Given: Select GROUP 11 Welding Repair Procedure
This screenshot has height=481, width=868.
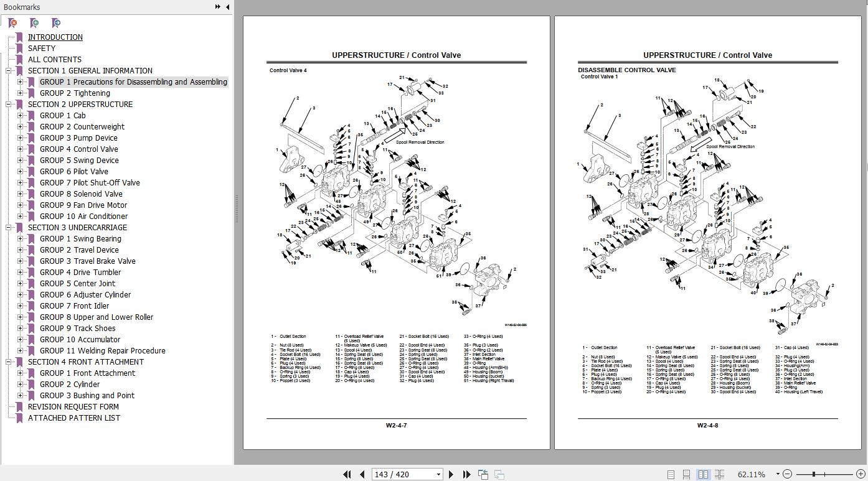Looking at the screenshot, I should pos(103,350).
